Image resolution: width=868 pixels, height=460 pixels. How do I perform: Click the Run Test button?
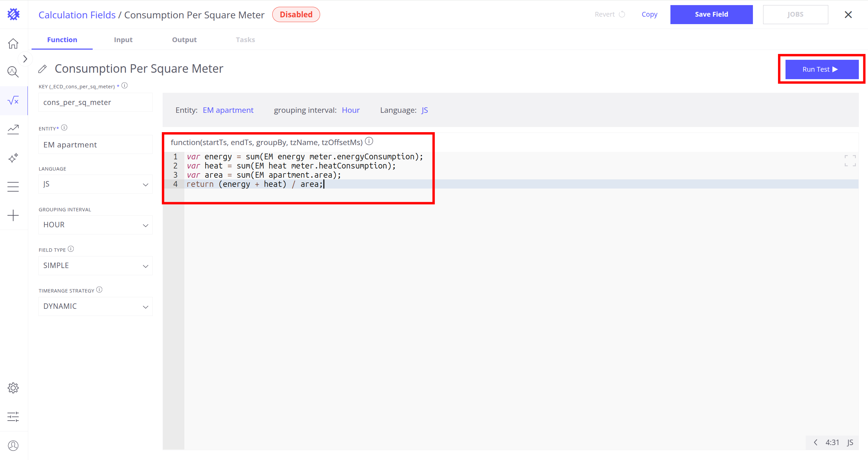point(821,69)
